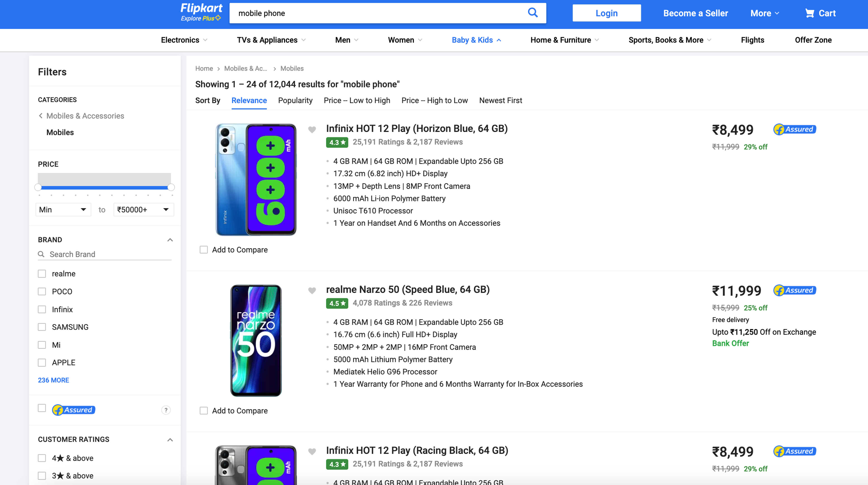
Task: Click inside the search input field
Action: [x=371, y=13]
